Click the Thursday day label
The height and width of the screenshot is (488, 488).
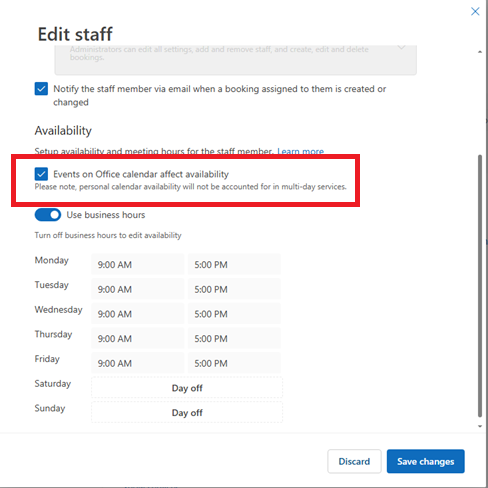(x=53, y=334)
